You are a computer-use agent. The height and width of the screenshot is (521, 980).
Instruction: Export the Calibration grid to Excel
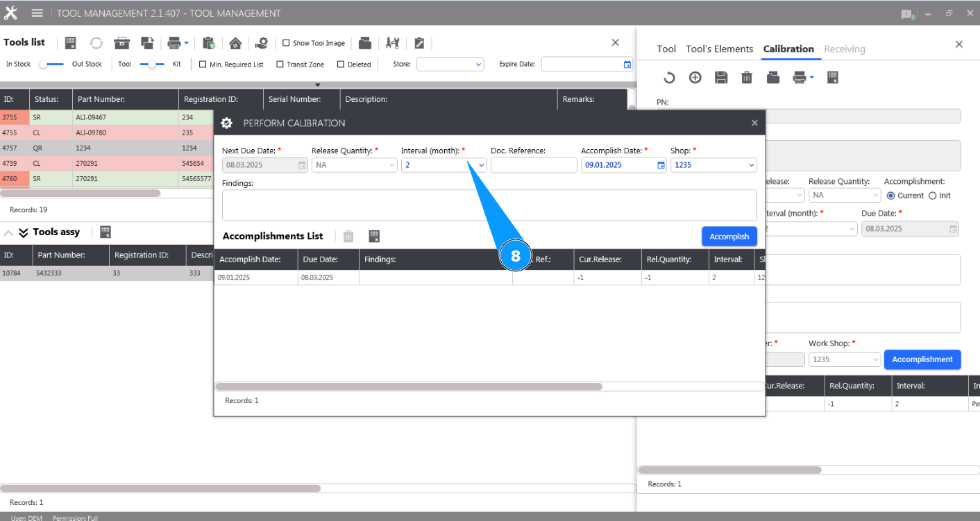tap(834, 78)
